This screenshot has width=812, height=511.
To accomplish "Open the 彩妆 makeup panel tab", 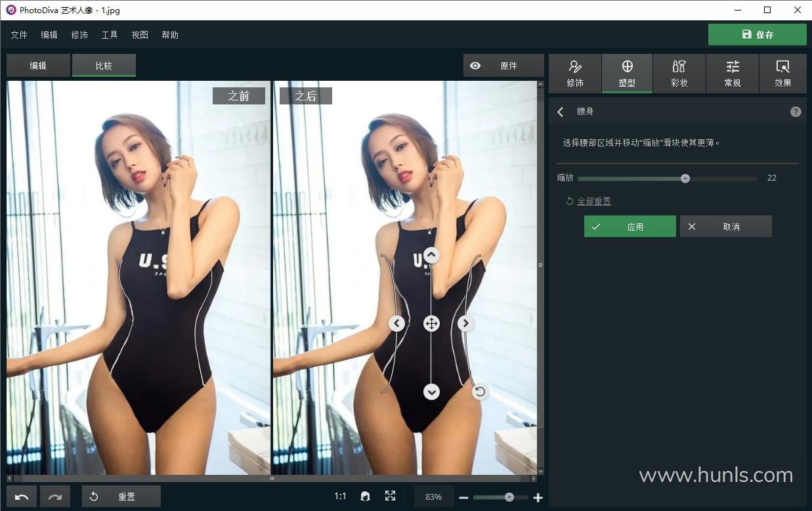I will click(x=679, y=74).
